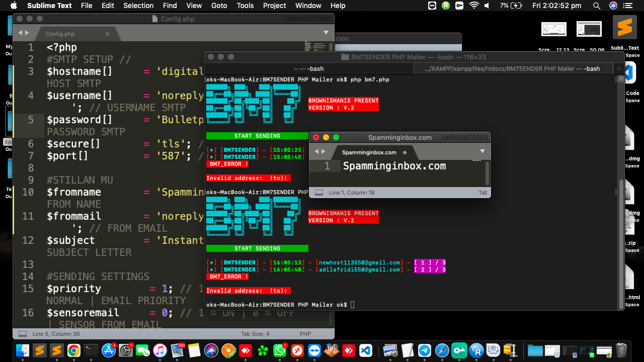Open tab list dropdown in Config.php window
Screen dimensions: 644x362
326,33
